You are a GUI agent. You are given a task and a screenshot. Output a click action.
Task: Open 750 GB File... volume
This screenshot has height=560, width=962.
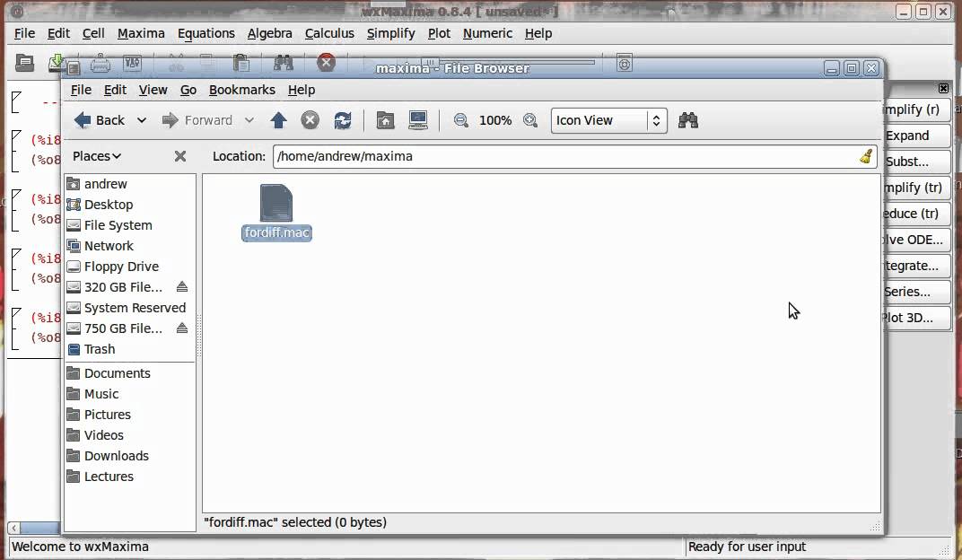pyautogui.click(x=123, y=328)
